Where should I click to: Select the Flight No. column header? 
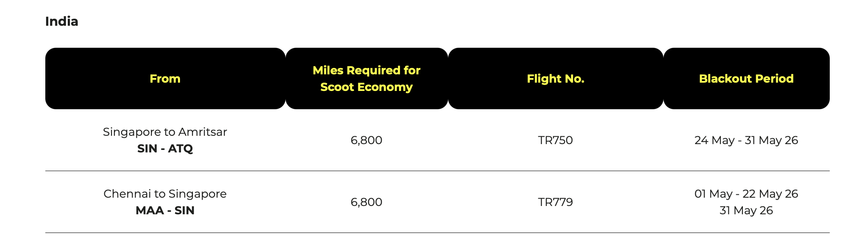coord(555,78)
